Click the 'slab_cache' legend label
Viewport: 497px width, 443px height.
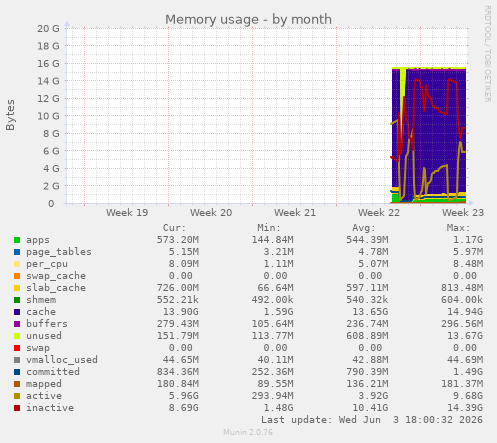tap(56, 288)
